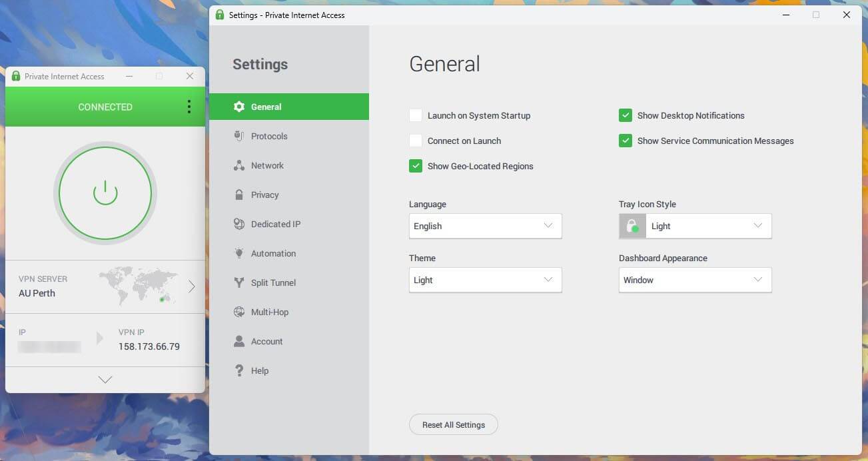Image resolution: width=868 pixels, height=461 pixels.
Task: Click the Reset All Settings button
Action: click(x=454, y=424)
